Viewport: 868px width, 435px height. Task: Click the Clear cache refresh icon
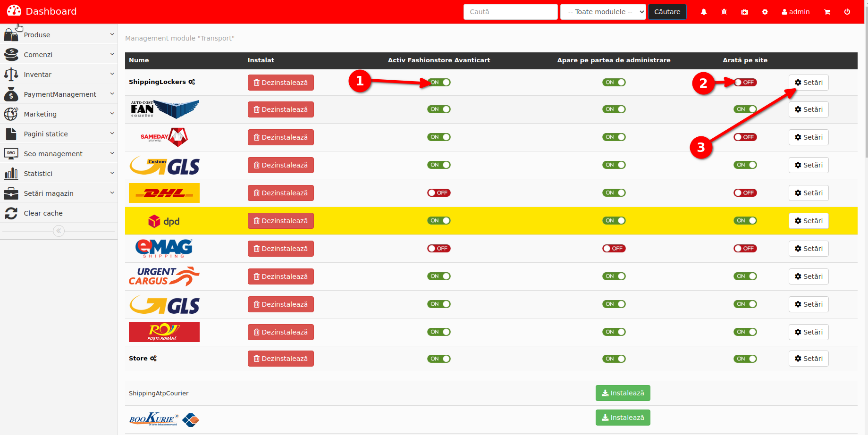click(x=11, y=213)
